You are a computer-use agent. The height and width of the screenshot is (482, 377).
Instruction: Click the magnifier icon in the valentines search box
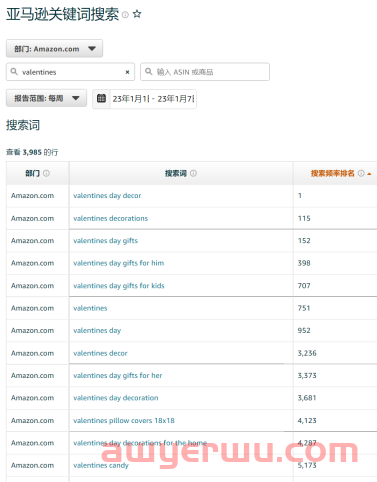click(x=14, y=72)
